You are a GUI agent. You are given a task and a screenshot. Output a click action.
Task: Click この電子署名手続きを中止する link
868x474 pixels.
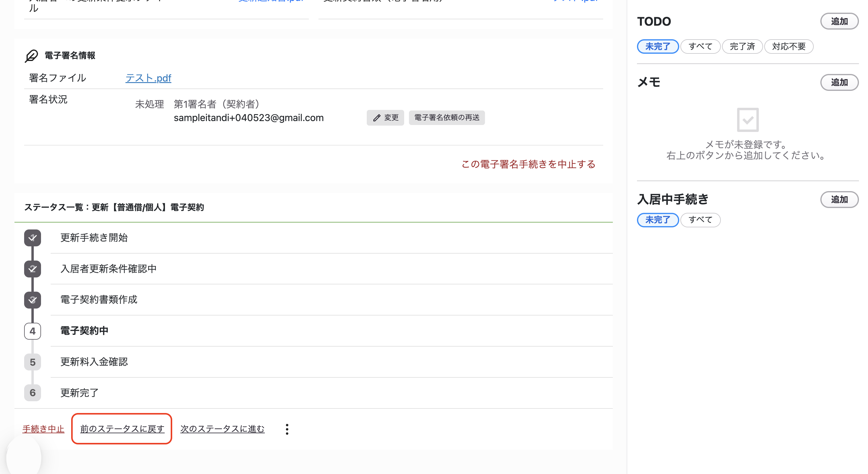pos(528,164)
